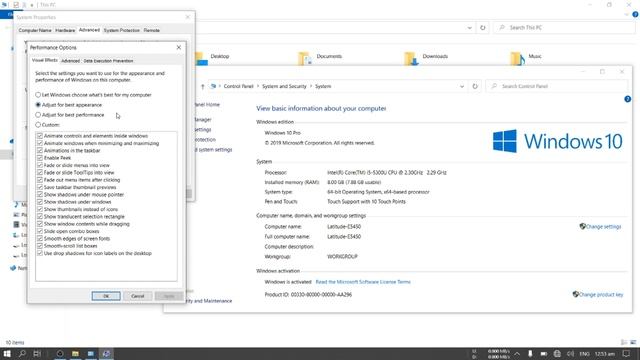Click shield icon beside Change settings
This screenshot has height=360, width=640.
pos(582,226)
